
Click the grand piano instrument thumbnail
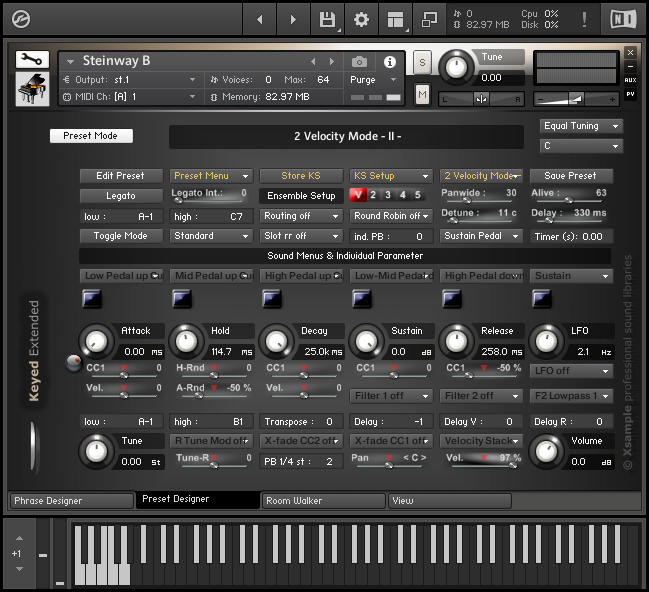32,89
